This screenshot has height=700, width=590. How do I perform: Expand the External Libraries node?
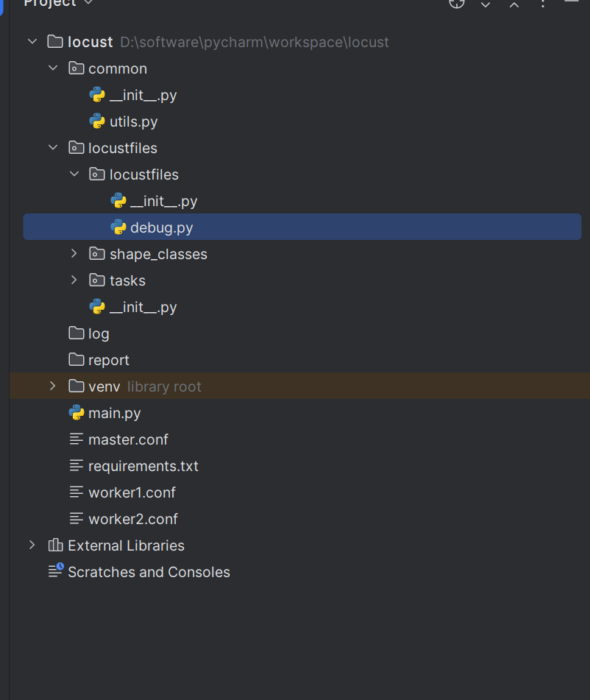click(x=32, y=545)
